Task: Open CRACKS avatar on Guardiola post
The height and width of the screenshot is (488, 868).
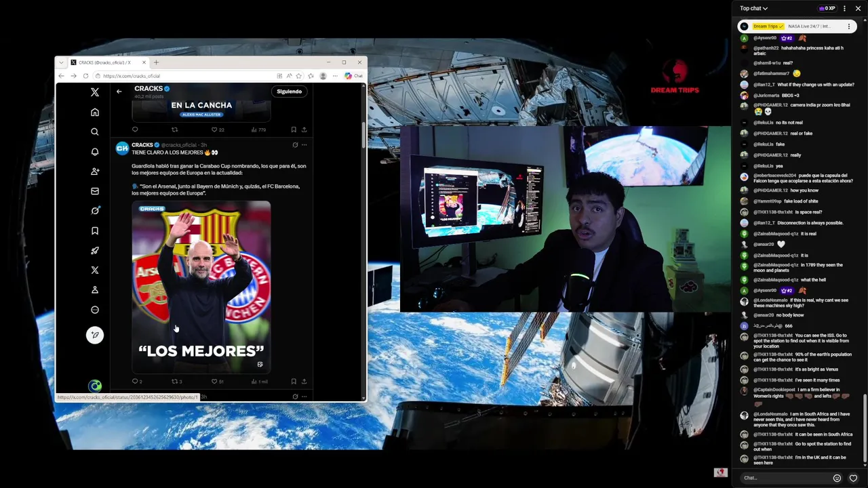Action: (x=122, y=148)
